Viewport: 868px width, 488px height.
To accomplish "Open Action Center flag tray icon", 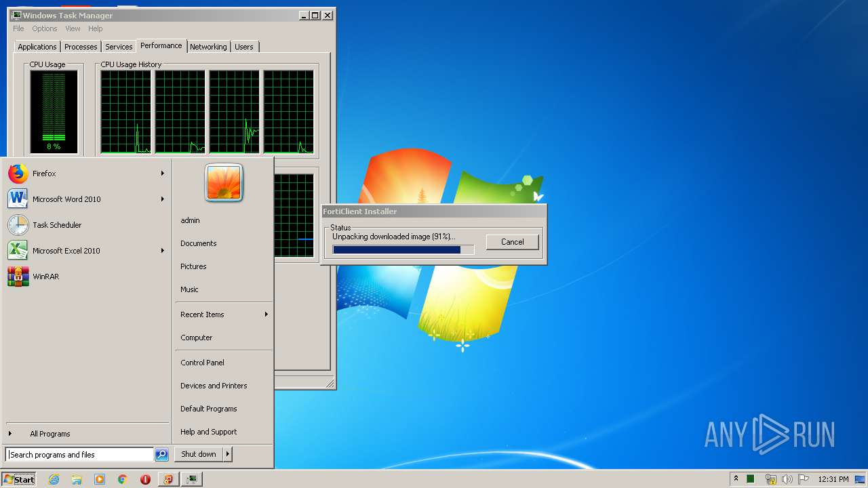I will (x=804, y=479).
